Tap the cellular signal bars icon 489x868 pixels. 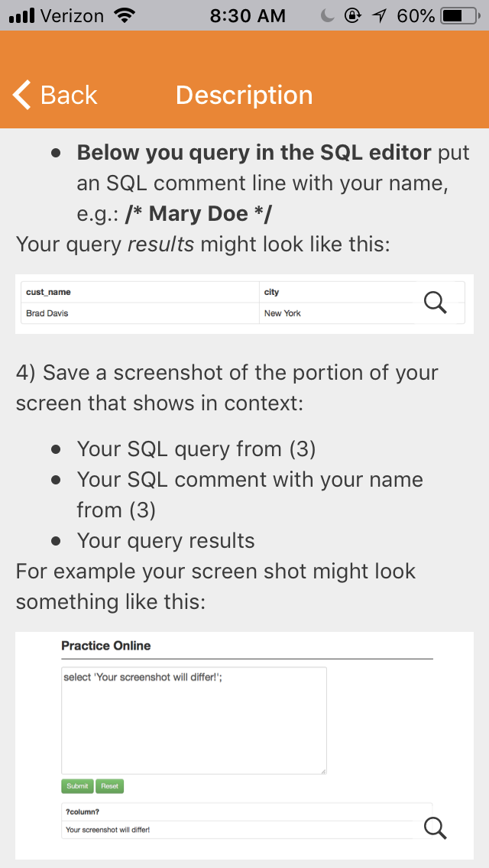(21, 17)
